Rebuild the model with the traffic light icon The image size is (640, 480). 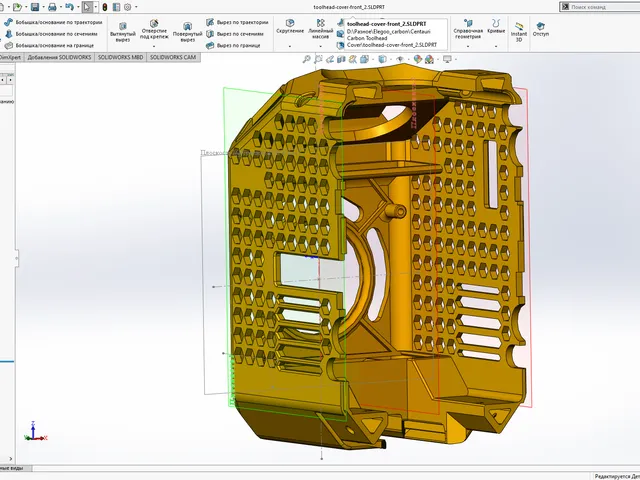point(105,7)
